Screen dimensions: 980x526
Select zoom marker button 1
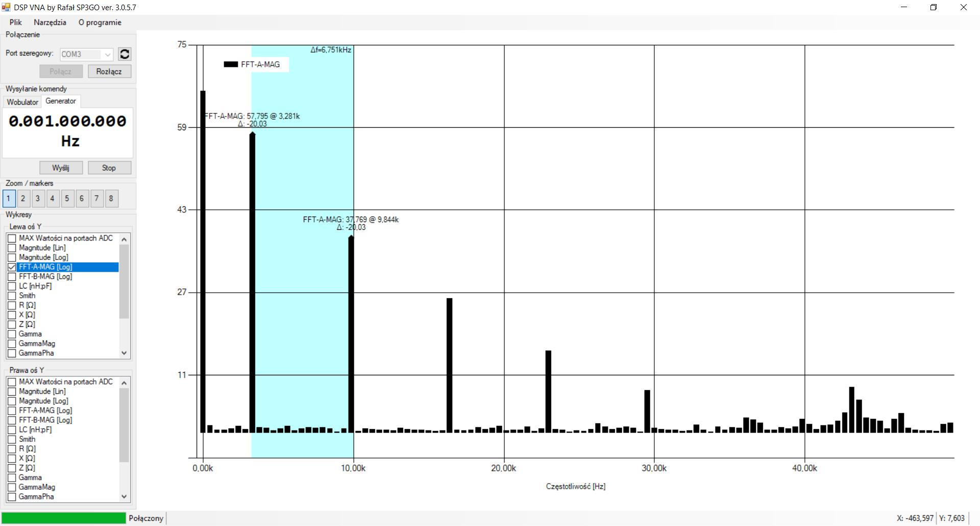tap(9, 199)
